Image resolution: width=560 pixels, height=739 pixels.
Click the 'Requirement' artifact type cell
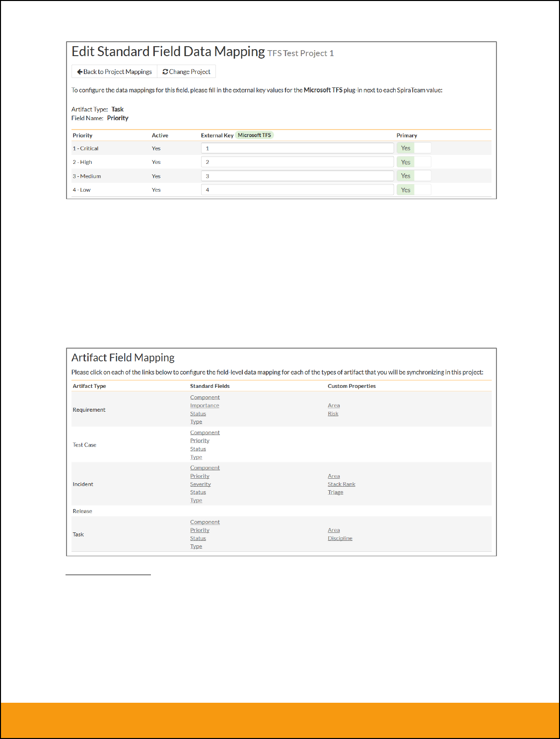(x=89, y=410)
